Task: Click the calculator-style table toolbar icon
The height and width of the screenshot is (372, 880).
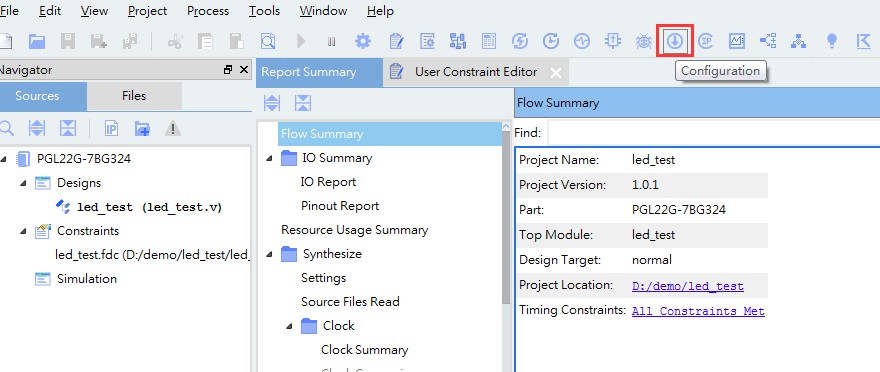Action: coord(489,40)
